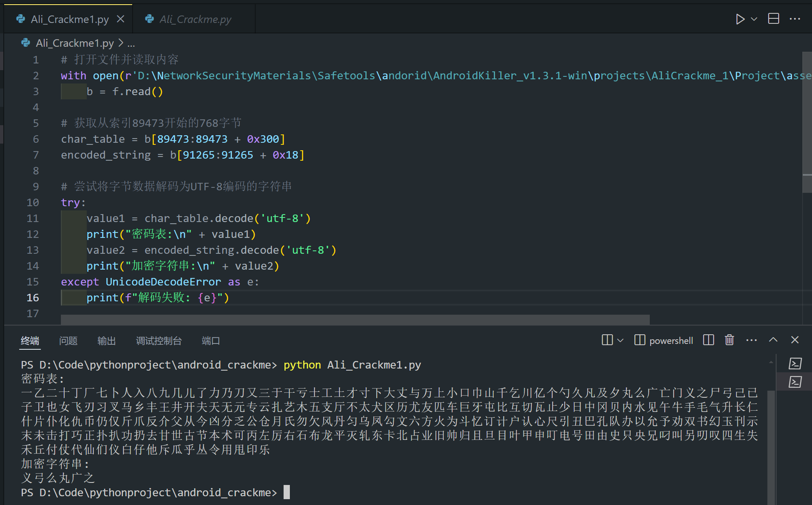Click 'UnicodeDecodeError' on line 15
The width and height of the screenshot is (812, 505).
tap(163, 282)
